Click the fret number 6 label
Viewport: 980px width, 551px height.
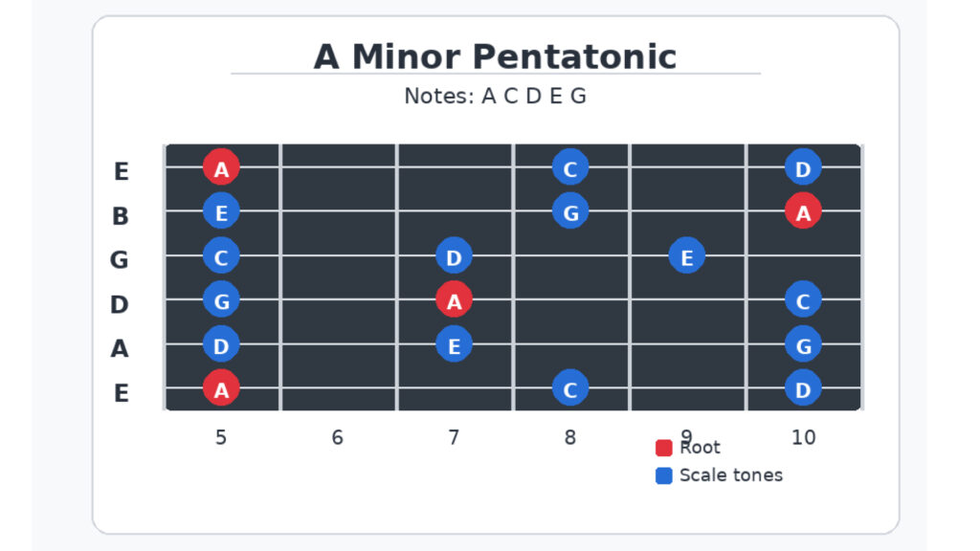338,437
